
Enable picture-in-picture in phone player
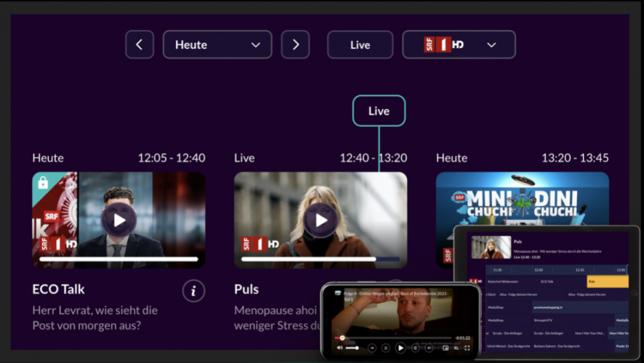[x=446, y=348]
